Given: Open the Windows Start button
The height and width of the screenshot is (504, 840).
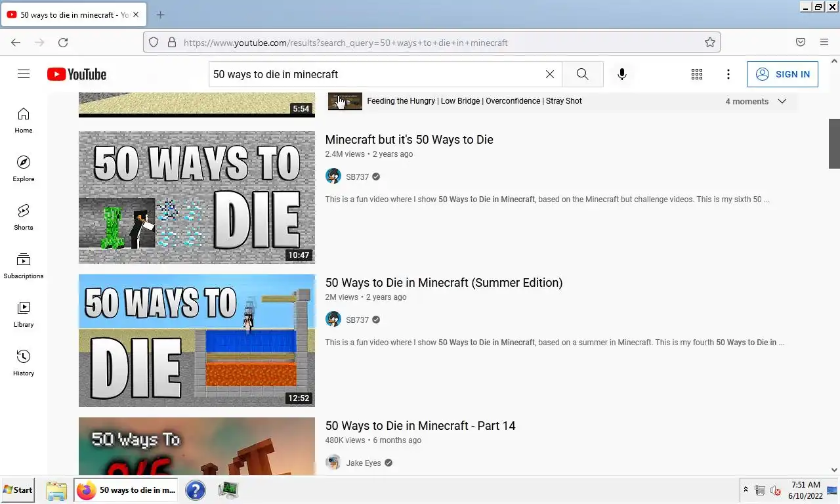Looking at the screenshot, I should (18, 490).
